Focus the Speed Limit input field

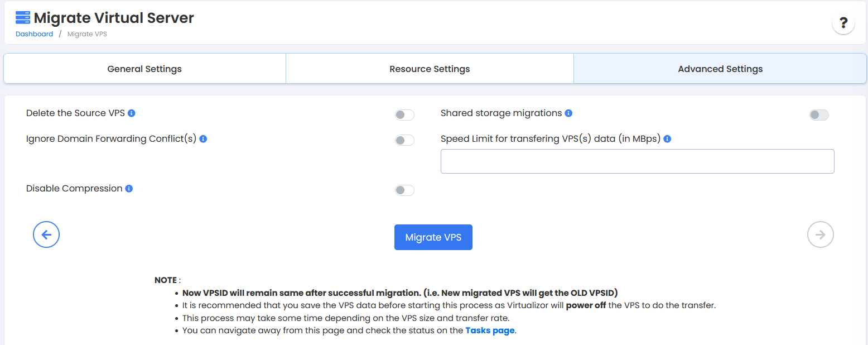(x=637, y=161)
